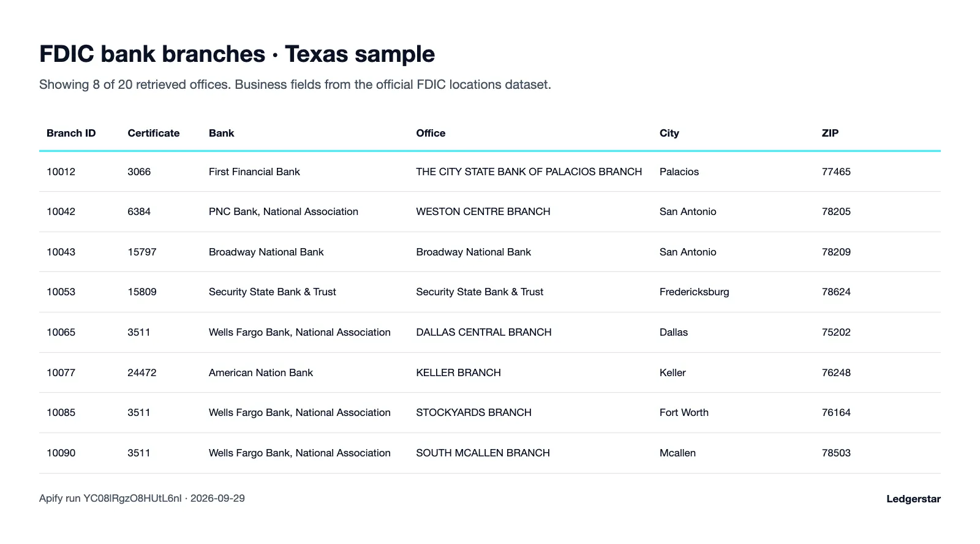Click certificate number 24472
The height and width of the screenshot is (544, 980).
pos(142,372)
